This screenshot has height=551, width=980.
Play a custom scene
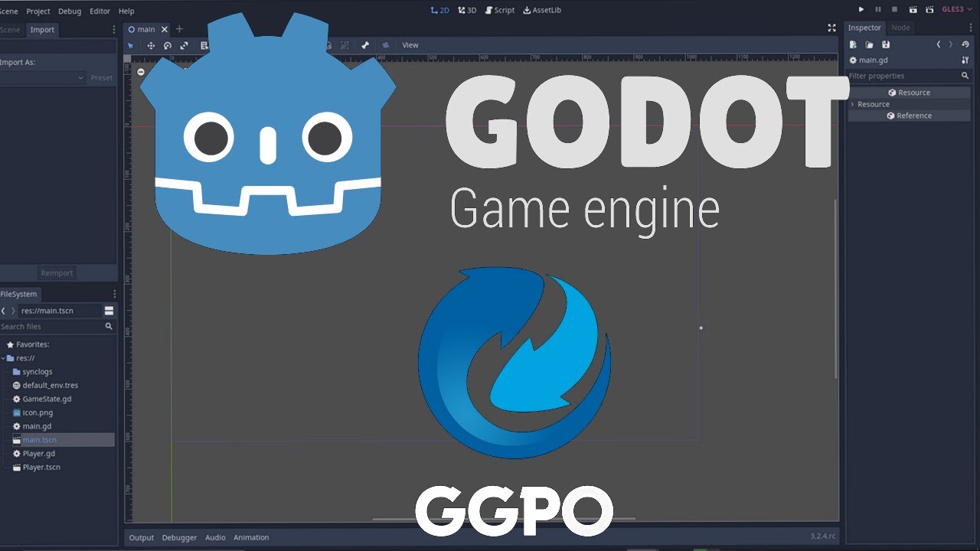point(929,10)
